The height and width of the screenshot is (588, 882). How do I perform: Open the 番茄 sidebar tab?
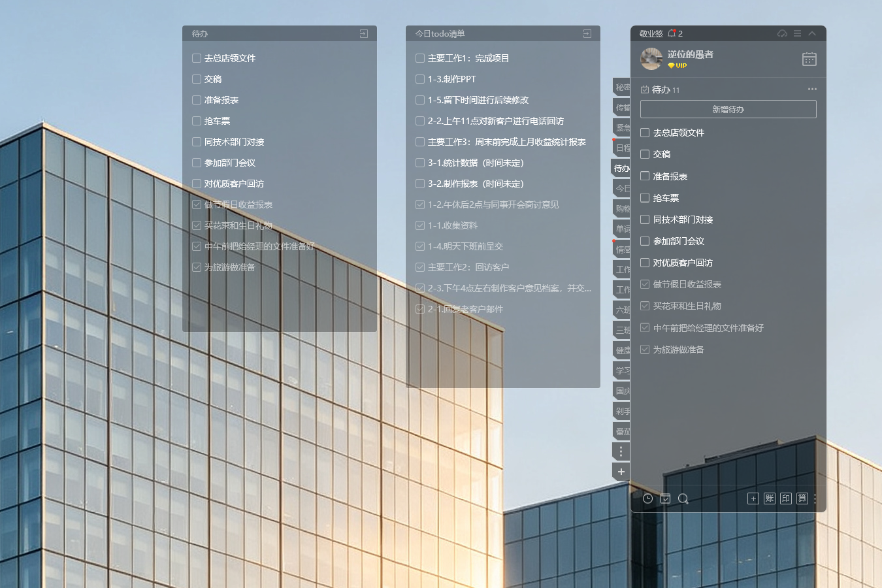[621, 431]
